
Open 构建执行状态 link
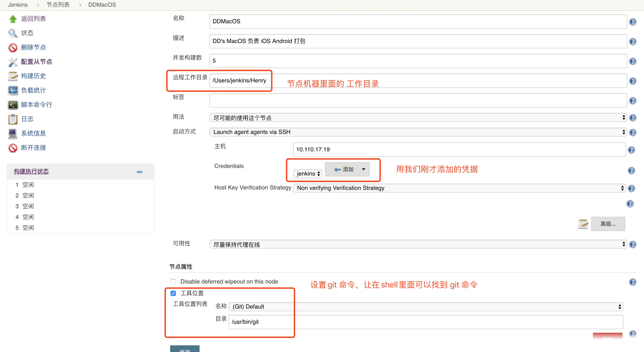pos(31,171)
